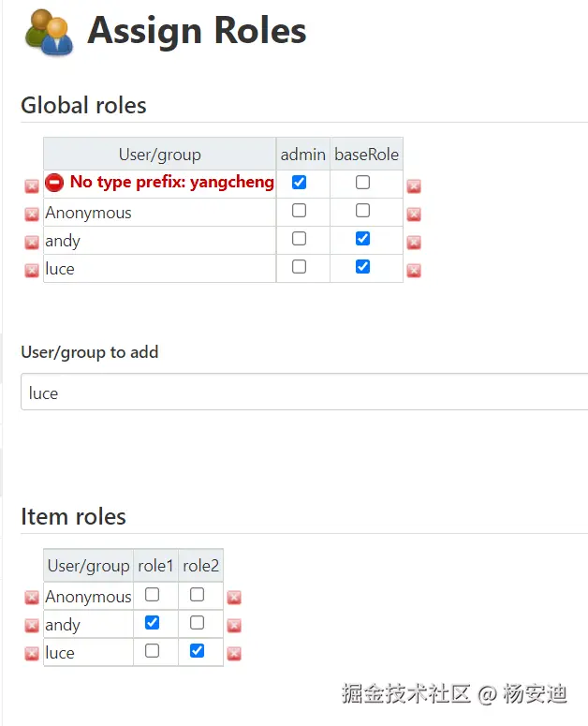This screenshot has height=726, width=588.
Task: Toggle role2 checkbox for luce
Action: 197,650
